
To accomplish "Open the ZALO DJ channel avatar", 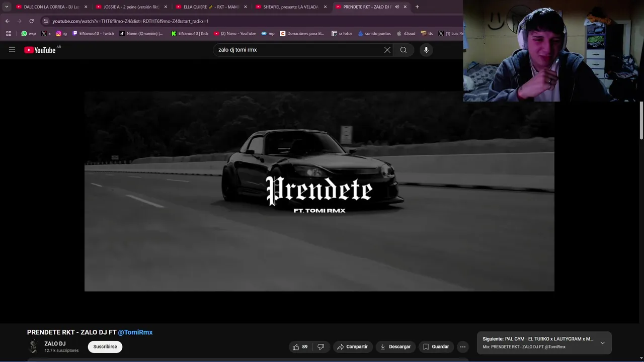I will tap(33, 346).
